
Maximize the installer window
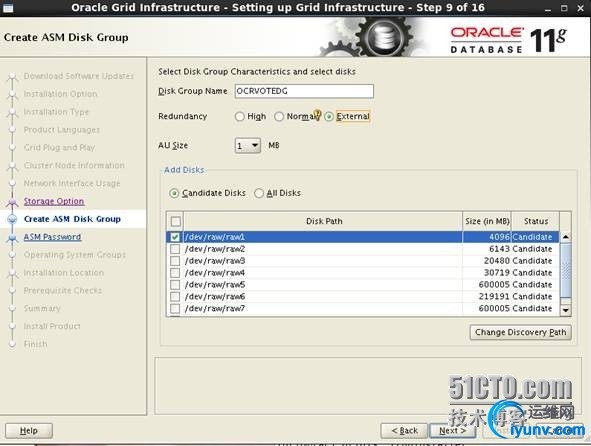564,8
